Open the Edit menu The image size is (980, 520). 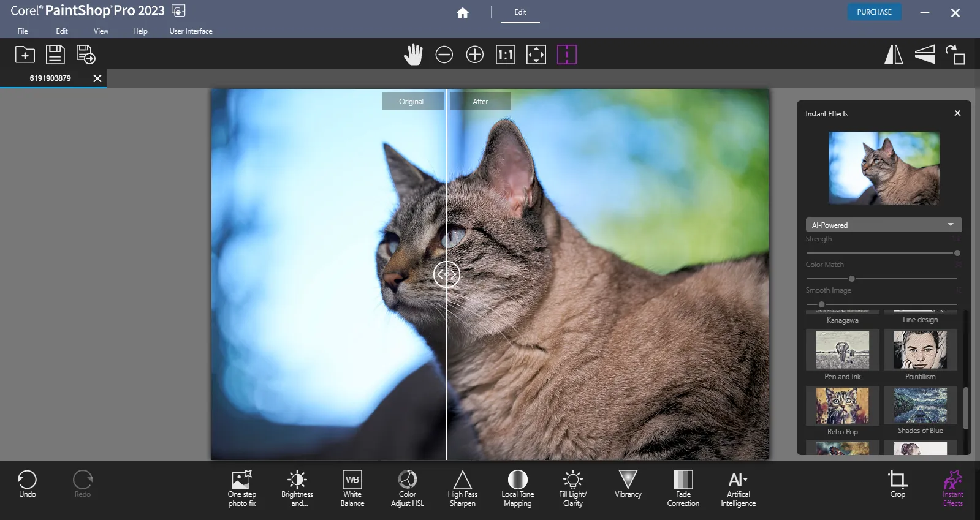62,31
